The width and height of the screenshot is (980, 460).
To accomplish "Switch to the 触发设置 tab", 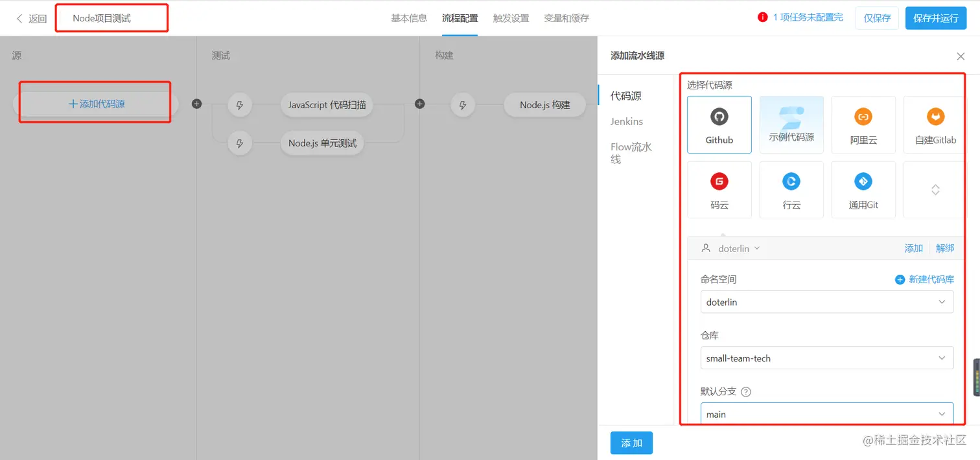I will click(x=511, y=18).
